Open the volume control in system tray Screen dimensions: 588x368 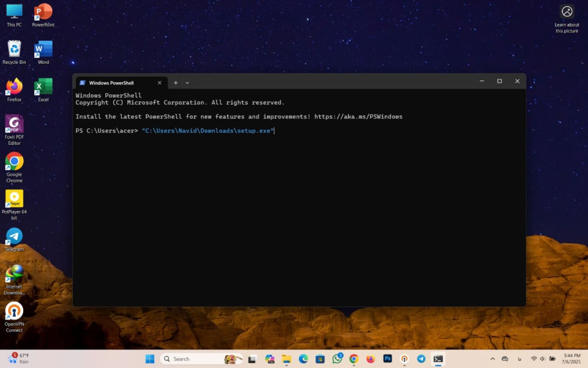(x=542, y=358)
